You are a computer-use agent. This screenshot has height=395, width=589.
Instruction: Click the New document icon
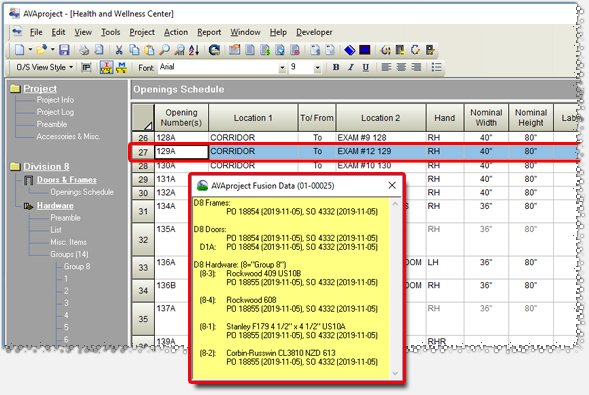20,50
